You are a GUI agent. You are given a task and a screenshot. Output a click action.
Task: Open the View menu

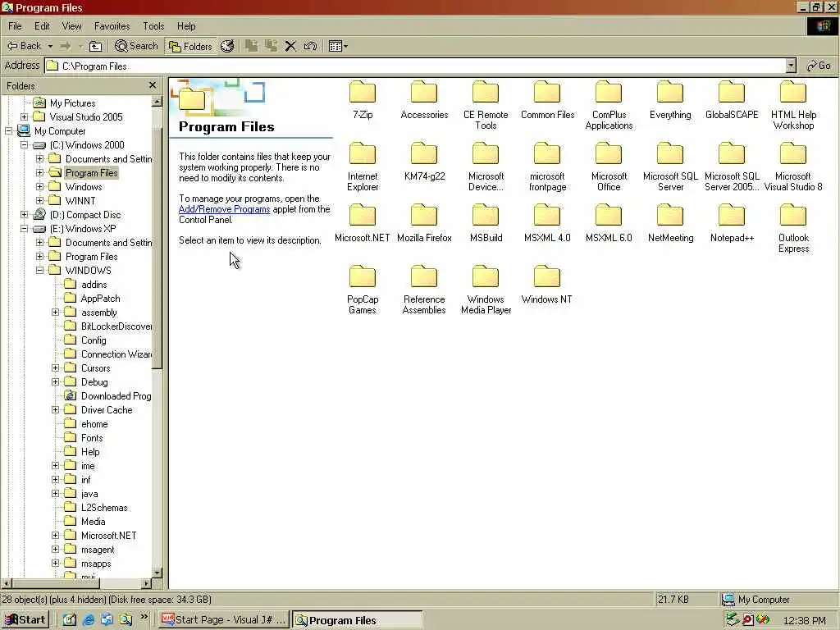[x=71, y=25]
